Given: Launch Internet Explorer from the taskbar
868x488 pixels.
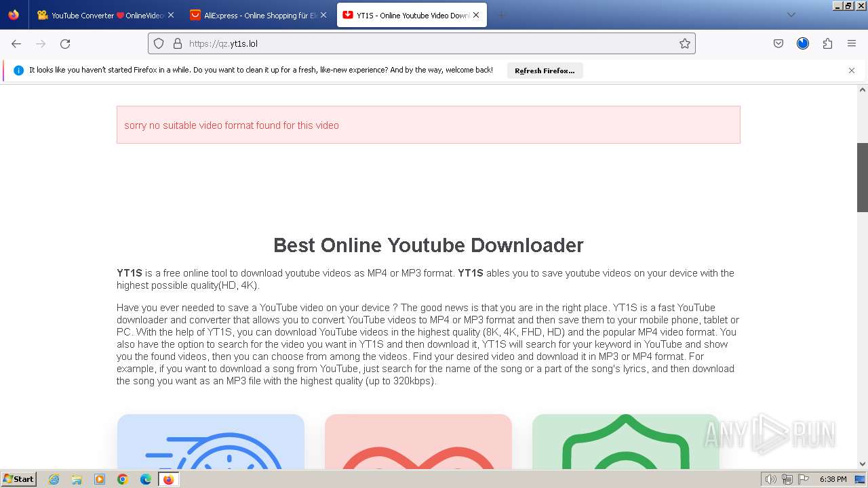Looking at the screenshot, I should pos(54,479).
